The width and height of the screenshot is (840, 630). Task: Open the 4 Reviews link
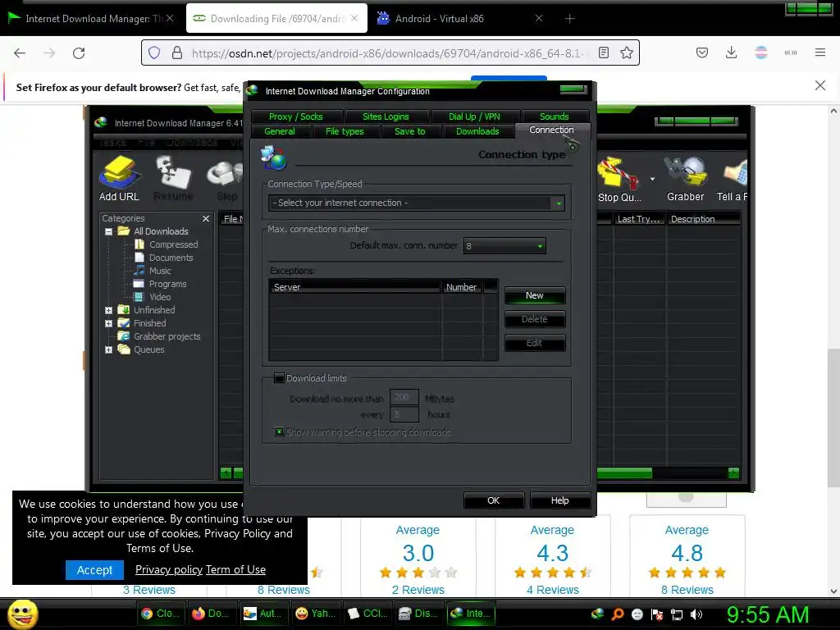(552, 590)
